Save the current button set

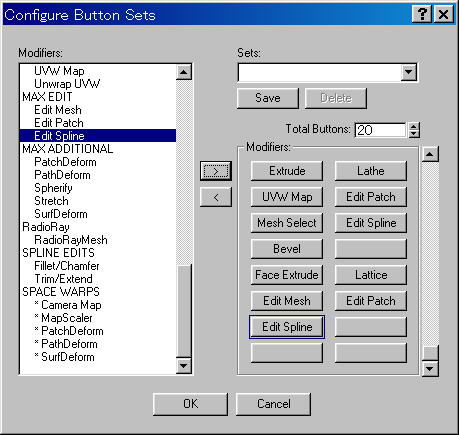tap(268, 98)
